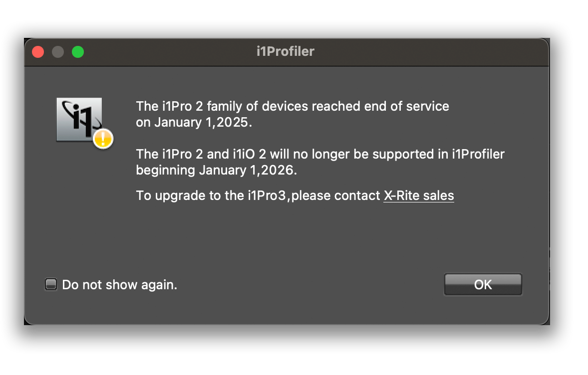Click the green zoom window button
Screen dimensions: 588x375
tap(78, 52)
